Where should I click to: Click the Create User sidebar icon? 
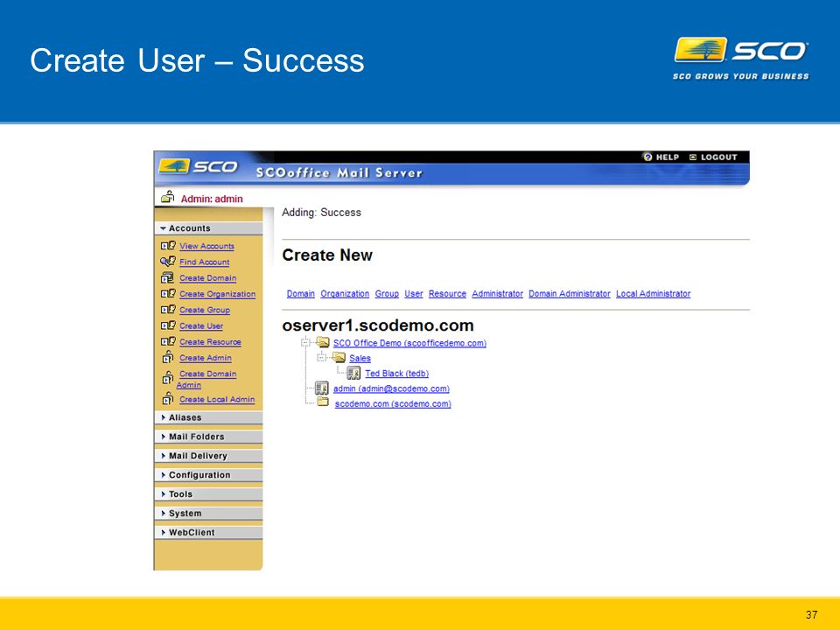click(168, 325)
